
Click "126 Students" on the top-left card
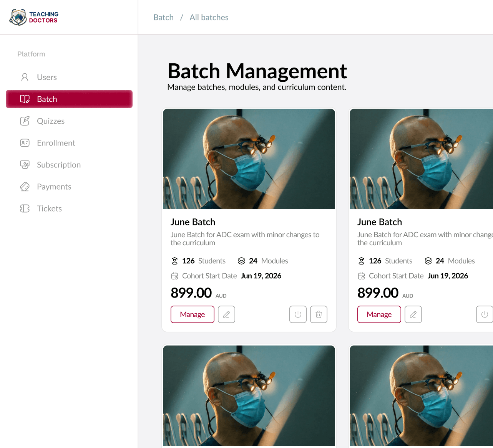click(x=204, y=261)
